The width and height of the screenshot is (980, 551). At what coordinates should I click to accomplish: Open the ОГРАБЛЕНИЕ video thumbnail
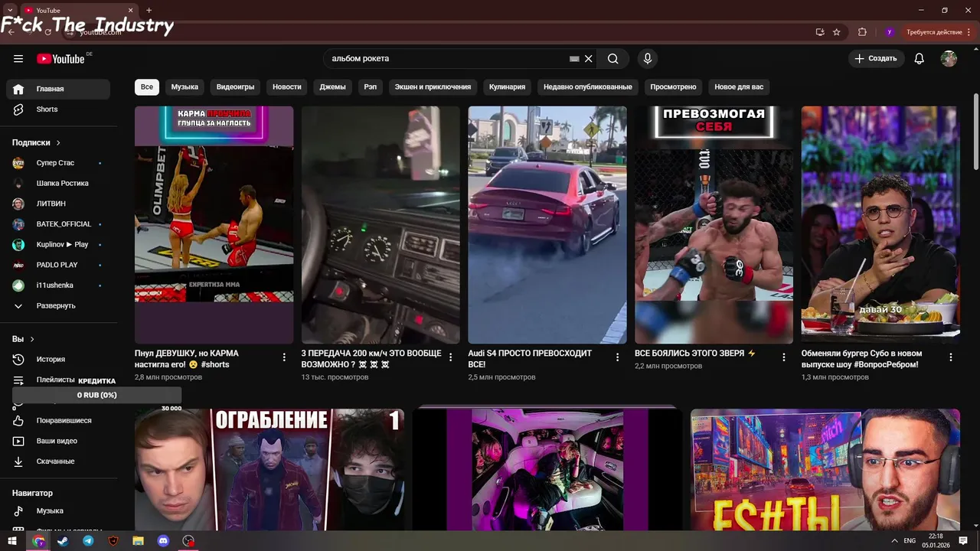tap(269, 469)
